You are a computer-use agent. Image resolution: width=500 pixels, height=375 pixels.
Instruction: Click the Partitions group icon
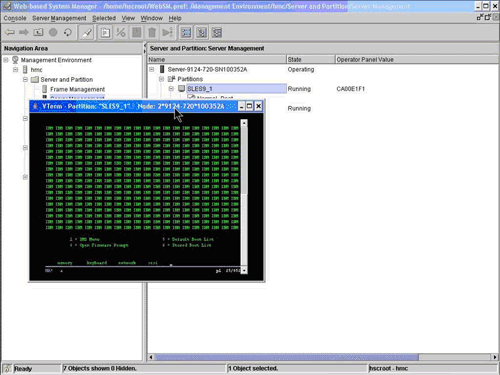coord(171,79)
